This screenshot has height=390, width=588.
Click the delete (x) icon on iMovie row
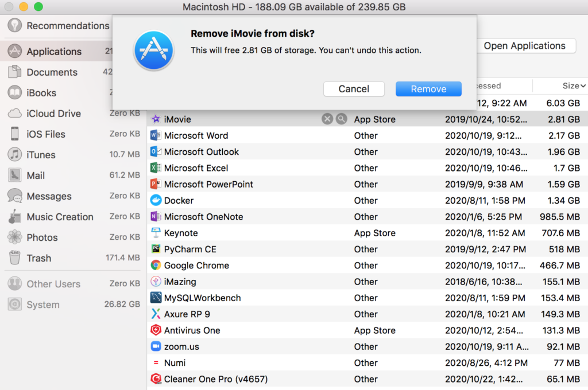pos(327,119)
